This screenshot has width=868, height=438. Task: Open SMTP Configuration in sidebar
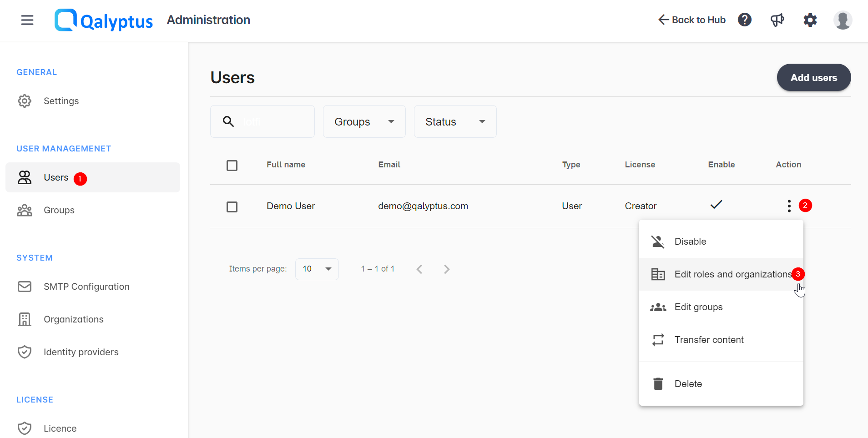(86, 287)
